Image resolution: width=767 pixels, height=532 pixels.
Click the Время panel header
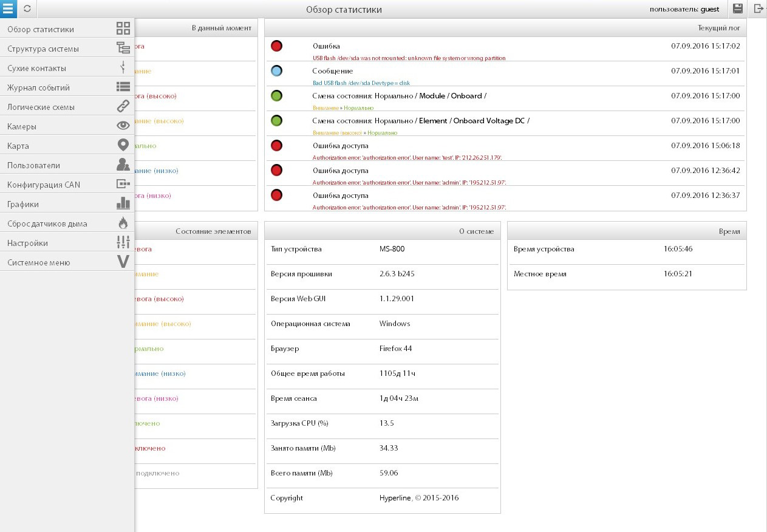[x=627, y=231]
